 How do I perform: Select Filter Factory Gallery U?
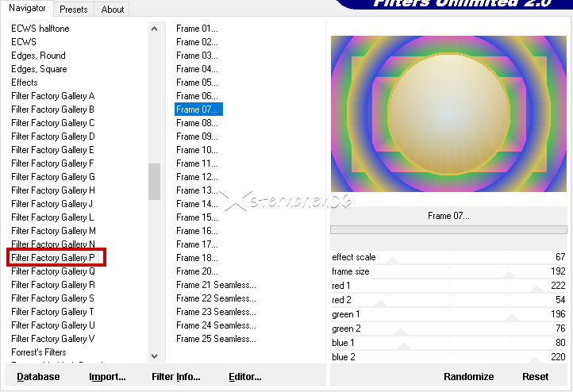tap(53, 325)
